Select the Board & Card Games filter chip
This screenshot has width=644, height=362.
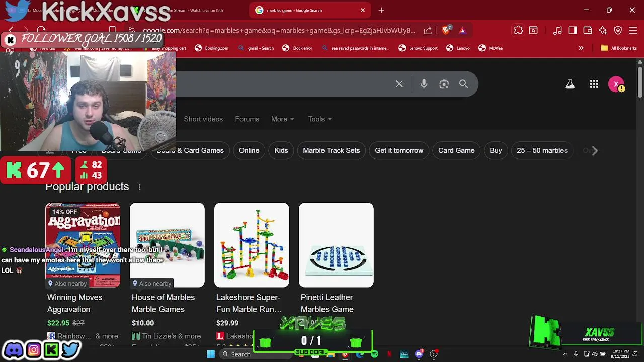[x=190, y=150]
